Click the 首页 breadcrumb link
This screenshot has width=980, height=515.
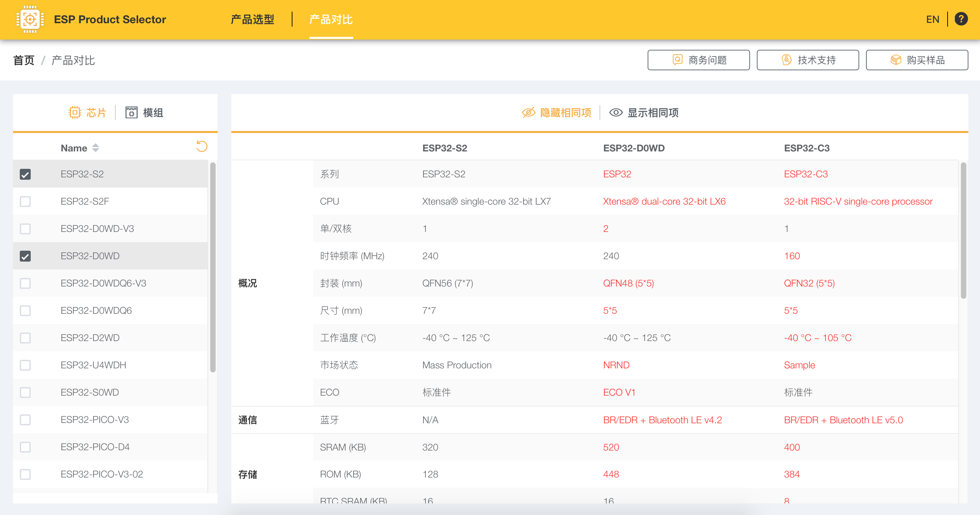[x=24, y=60]
